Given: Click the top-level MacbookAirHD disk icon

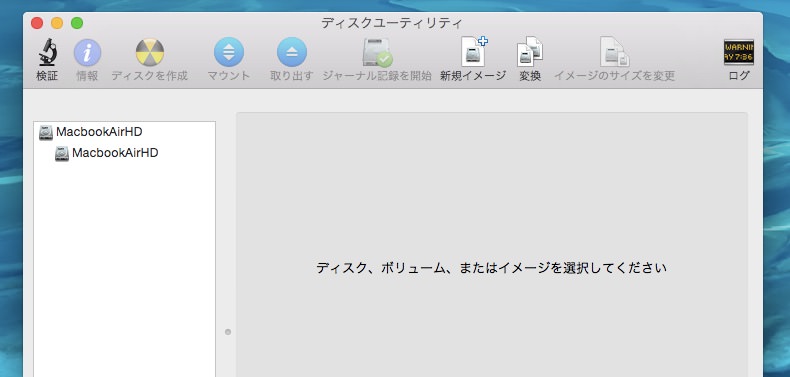Looking at the screenshot, I should point(46,133).
